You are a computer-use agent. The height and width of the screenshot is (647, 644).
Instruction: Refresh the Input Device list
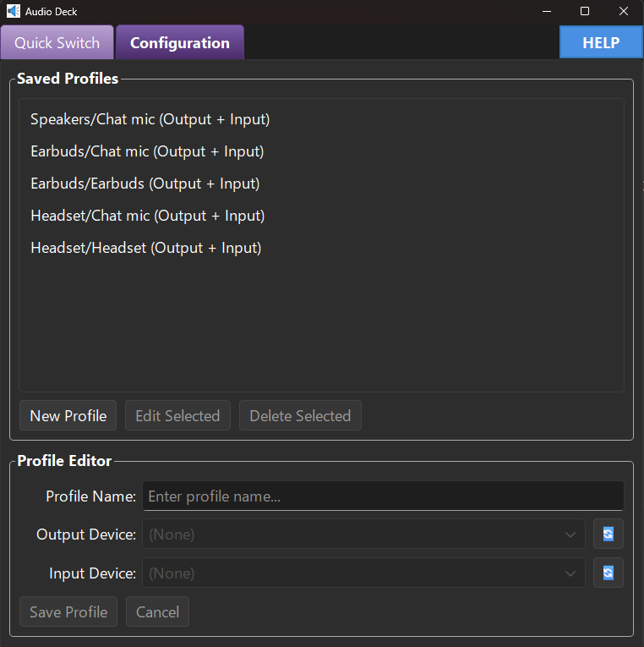(x=608, y=573)
